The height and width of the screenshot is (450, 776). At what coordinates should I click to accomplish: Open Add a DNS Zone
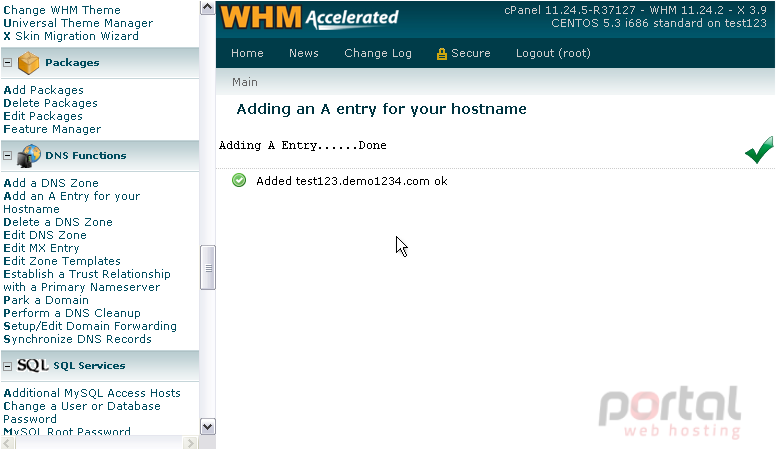(51, 183)
